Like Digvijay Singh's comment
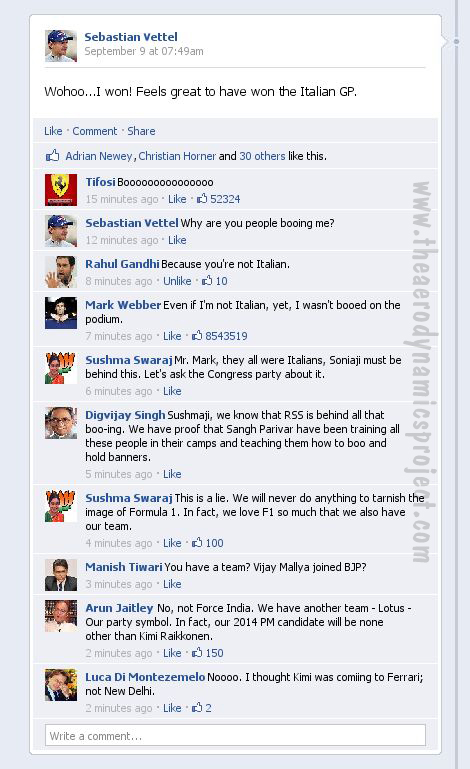 click(172, 474)
